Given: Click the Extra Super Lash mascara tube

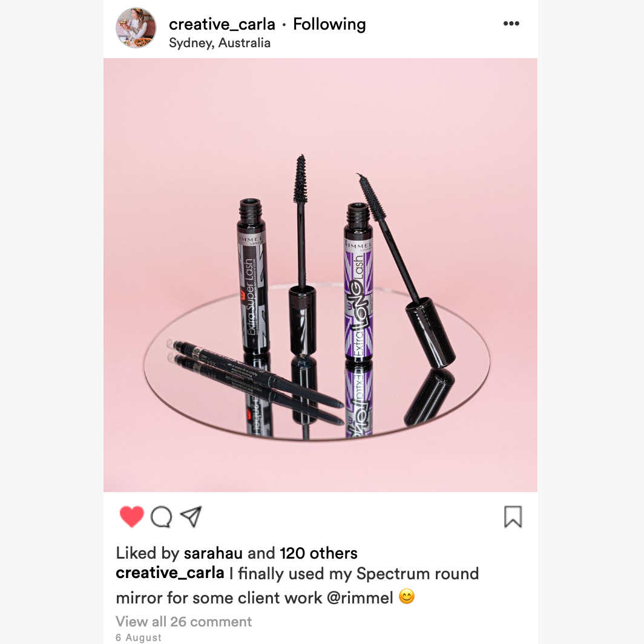Looking at the screenshot, I should (x=252, y=276).
